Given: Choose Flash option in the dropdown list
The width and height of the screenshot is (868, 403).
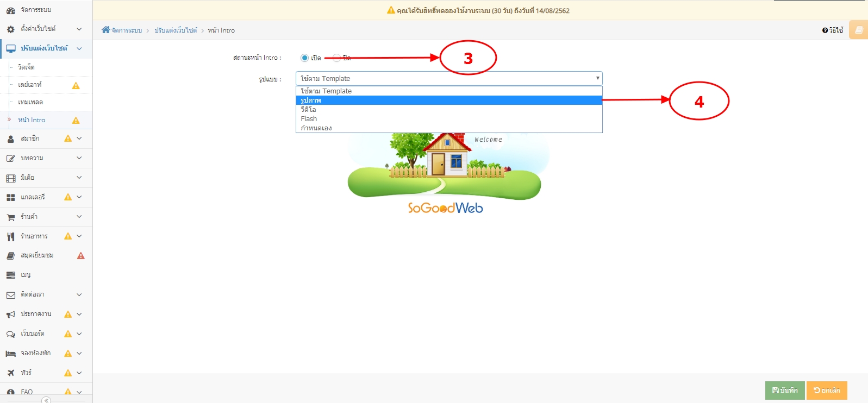Looking at the screenshot, I should pos(449,118).
